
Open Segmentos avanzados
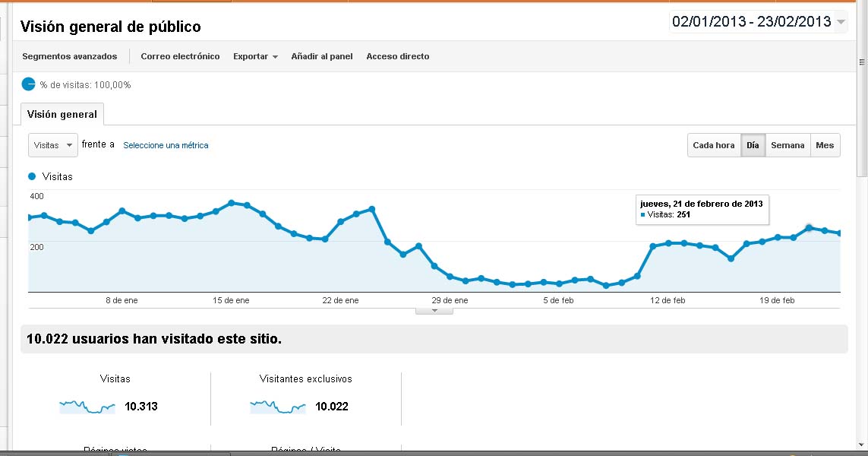click(70, 56)
